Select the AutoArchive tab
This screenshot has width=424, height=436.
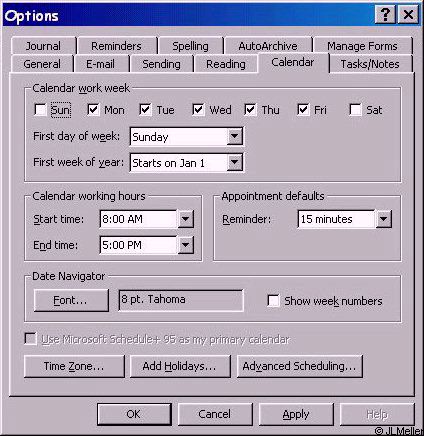[268, 46]
